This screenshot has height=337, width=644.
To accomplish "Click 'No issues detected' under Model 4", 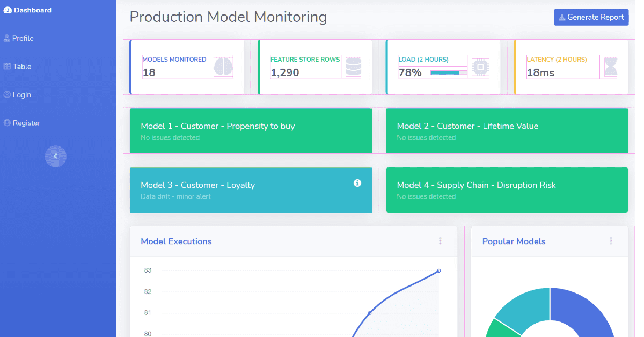I will point(426,196).
